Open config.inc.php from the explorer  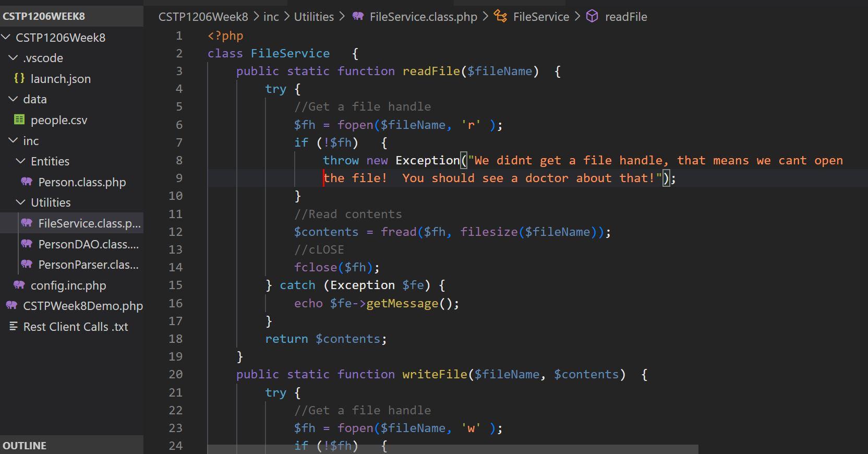68,285
